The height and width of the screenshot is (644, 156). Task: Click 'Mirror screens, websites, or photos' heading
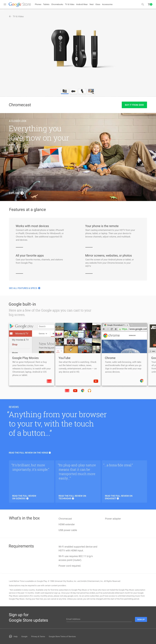[x=109, y=255]
